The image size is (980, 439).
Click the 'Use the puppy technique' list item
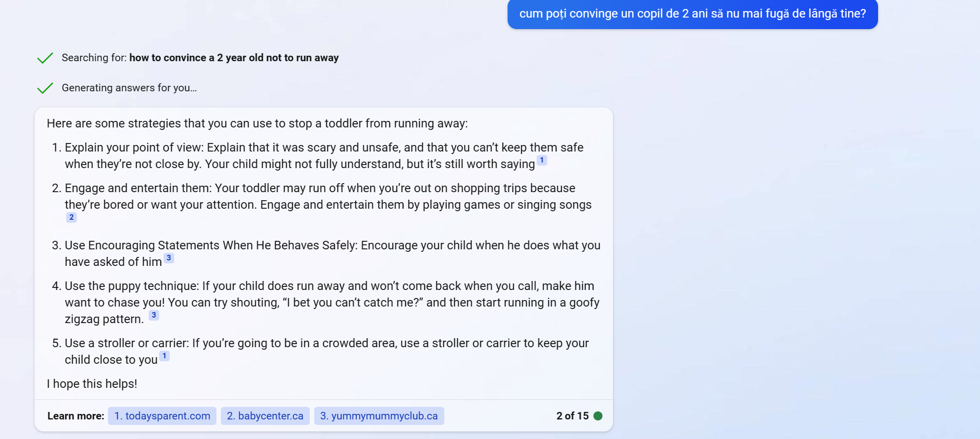coord(332,303)
